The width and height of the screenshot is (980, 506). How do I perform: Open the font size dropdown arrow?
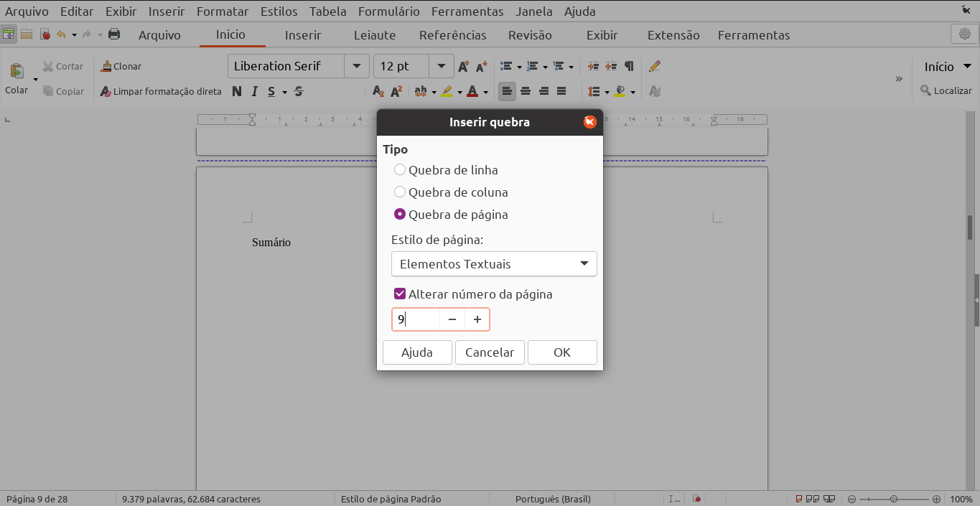pos(442,66)
